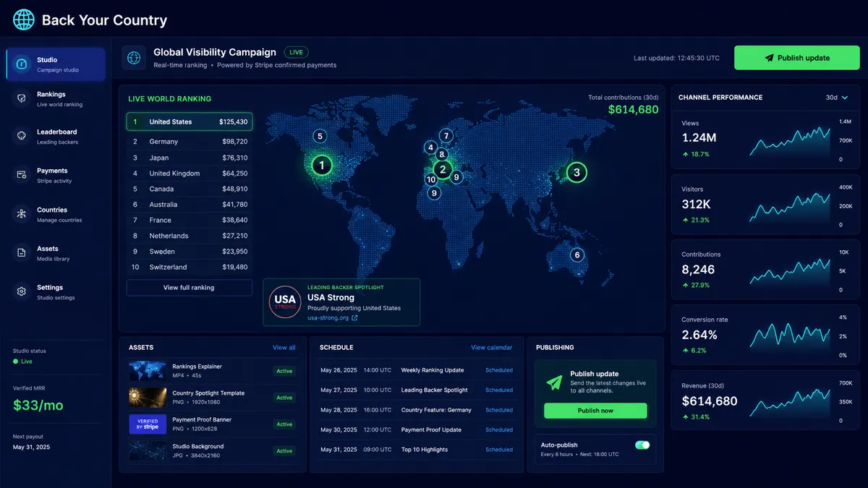Click the Settings gear sidebar icon
The width and height of the screenshot is (868, 488).
(x=22, y=292)
